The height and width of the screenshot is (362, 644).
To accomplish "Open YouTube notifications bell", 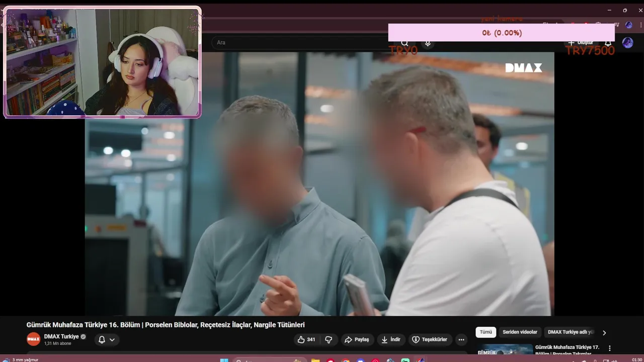I will (608, 43).
